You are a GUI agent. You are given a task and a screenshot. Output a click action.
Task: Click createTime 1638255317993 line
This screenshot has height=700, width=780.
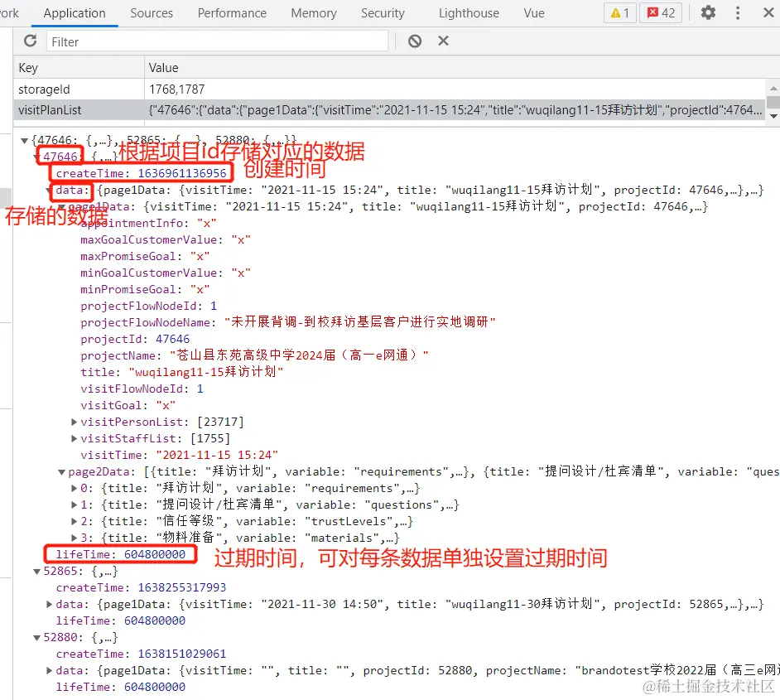click(x=142, y=587)
